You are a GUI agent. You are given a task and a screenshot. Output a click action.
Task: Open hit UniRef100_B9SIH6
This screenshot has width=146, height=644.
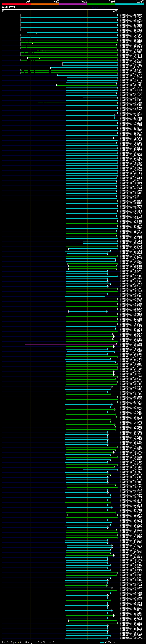pyautogui.click(x=131, y=42)
